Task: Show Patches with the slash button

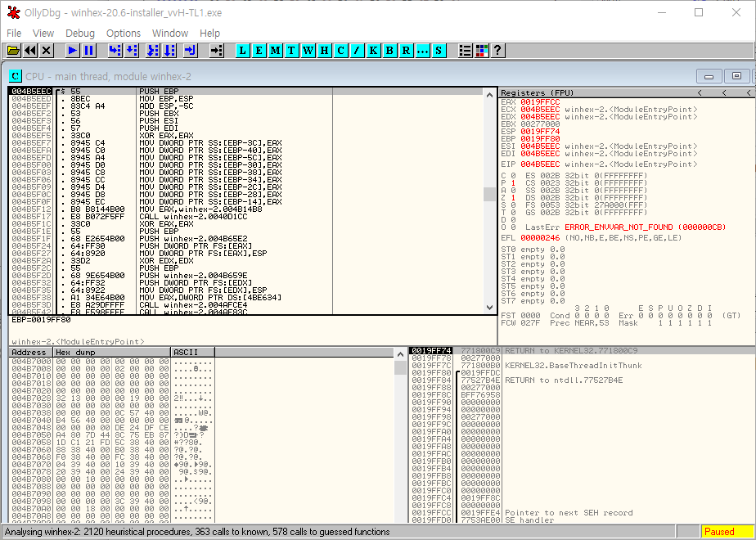Action: click(x=358, y=50)
